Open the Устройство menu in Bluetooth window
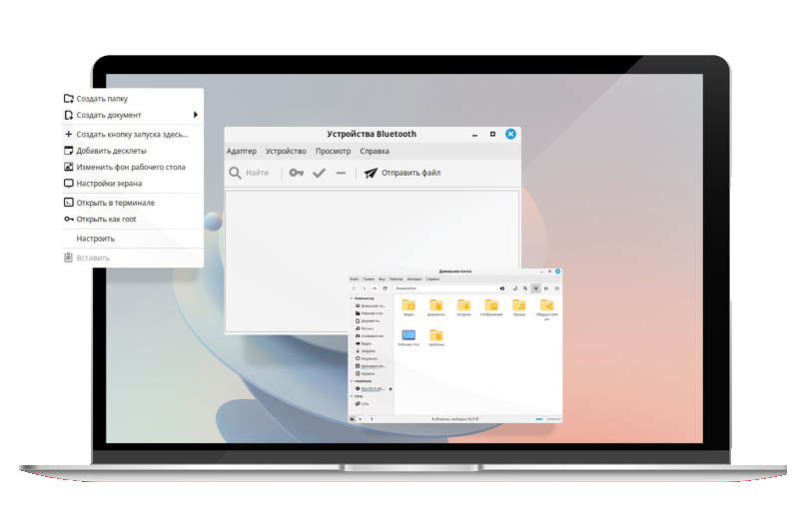 click(x=286, y=151)
